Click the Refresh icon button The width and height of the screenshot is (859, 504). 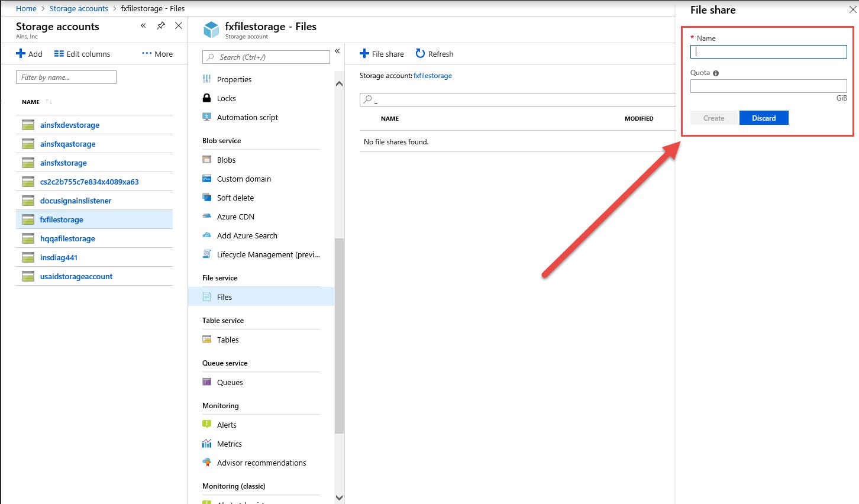(420, 53)
